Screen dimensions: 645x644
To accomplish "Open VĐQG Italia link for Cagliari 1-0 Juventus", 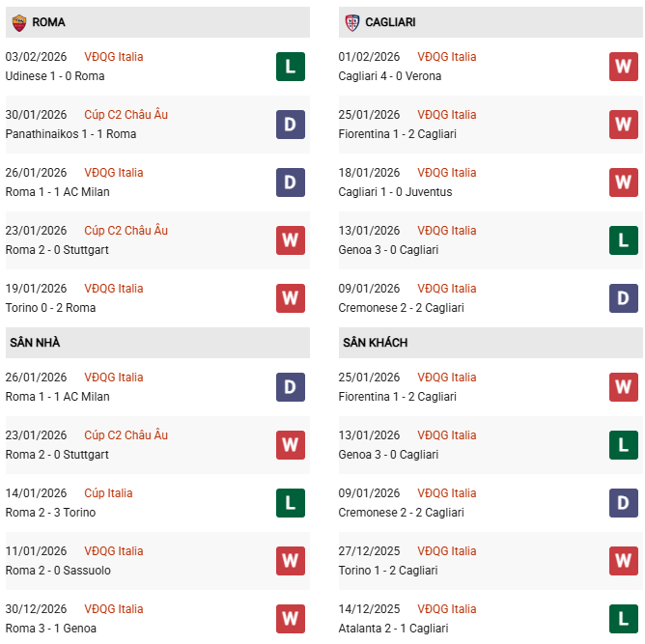I will [x=446, y=173].
